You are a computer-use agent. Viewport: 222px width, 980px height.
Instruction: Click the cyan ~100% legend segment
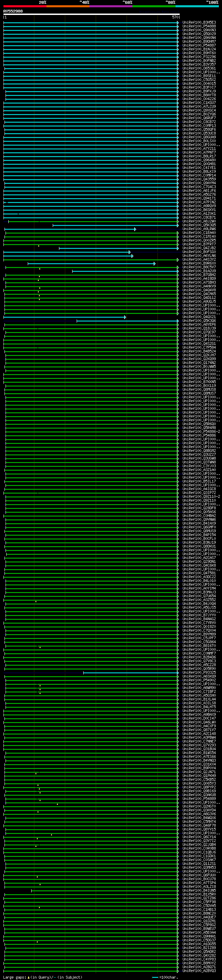[x=197, y=6]
